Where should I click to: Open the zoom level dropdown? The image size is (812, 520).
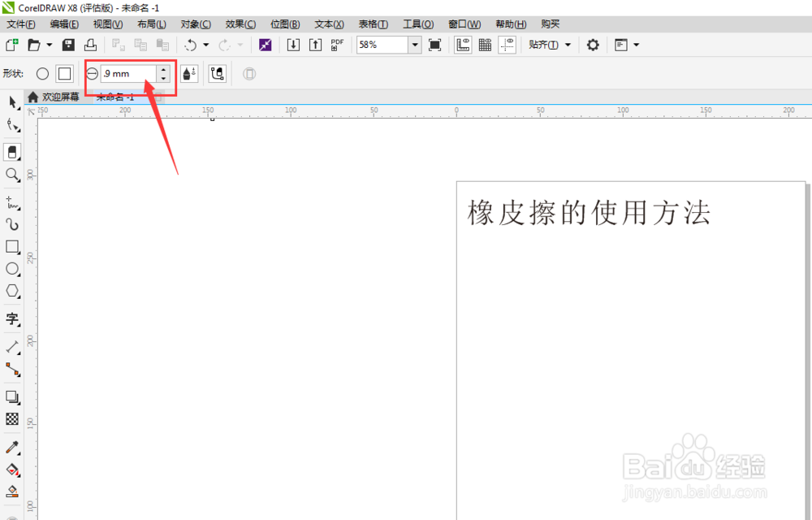click(414, 45)
